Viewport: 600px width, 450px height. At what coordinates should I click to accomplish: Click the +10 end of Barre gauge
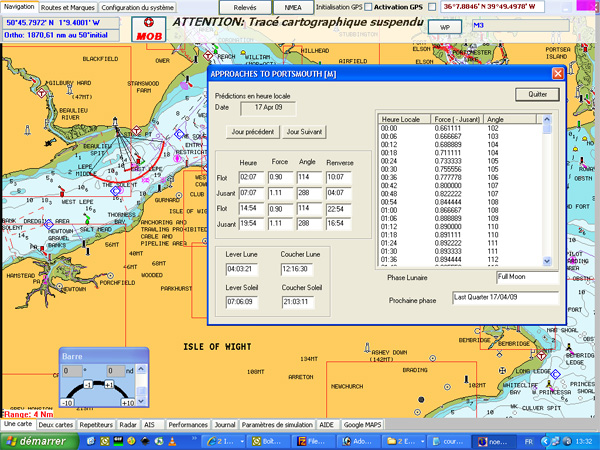(127, 403)
